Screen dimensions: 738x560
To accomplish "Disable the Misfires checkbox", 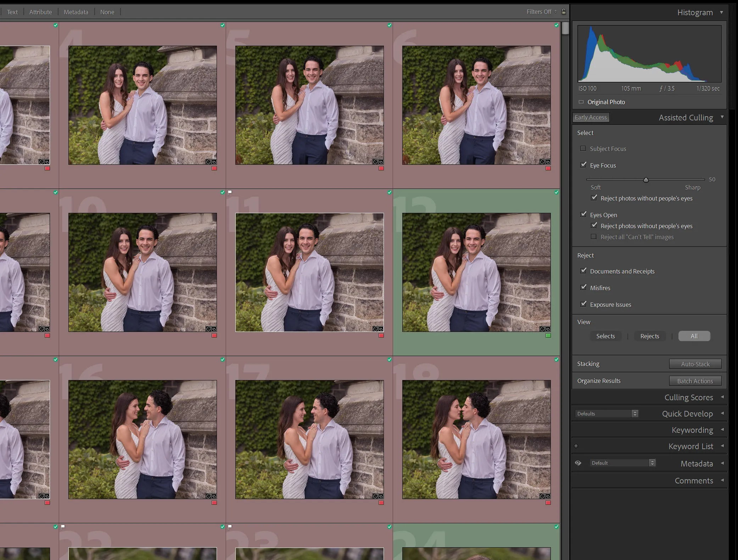I will tap(583, 288).
